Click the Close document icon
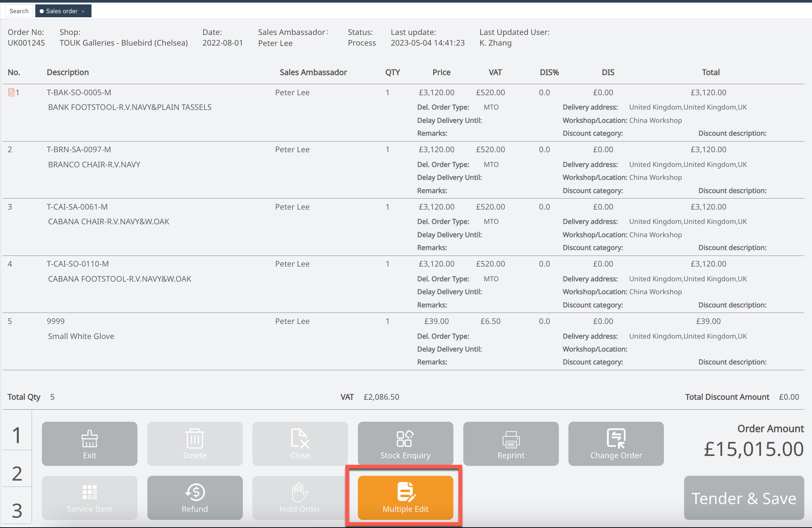The image size is (812, 528). 300,439
